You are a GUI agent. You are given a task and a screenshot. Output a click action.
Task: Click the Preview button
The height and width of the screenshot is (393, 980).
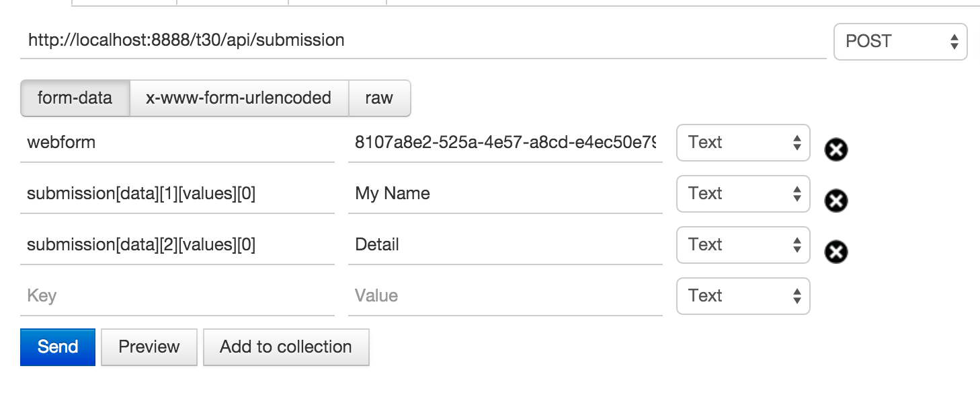tap(149, 347)
